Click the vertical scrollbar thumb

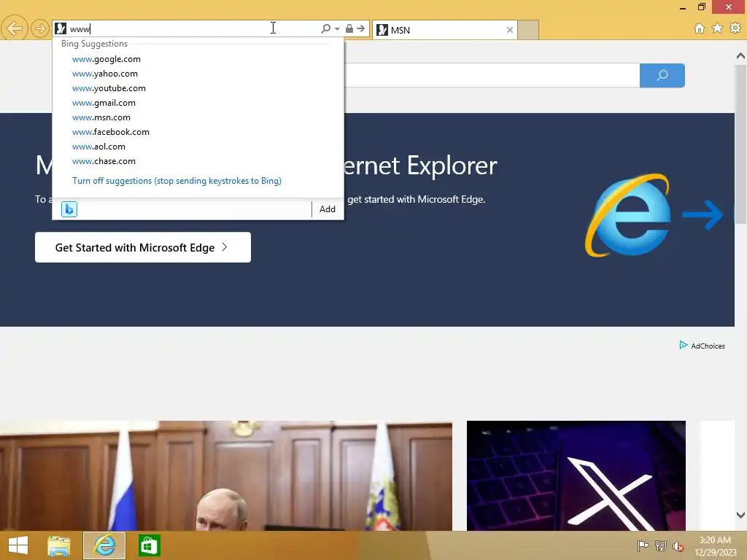click(740, 144)
